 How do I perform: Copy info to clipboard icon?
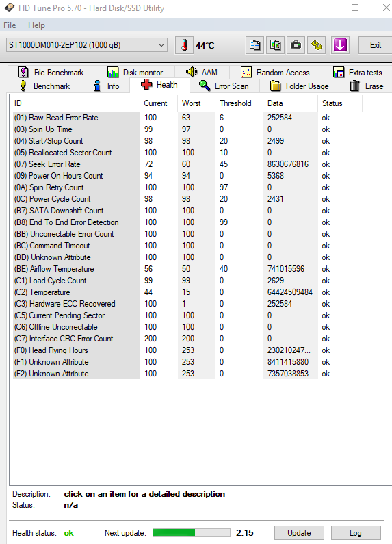[255, 45]
